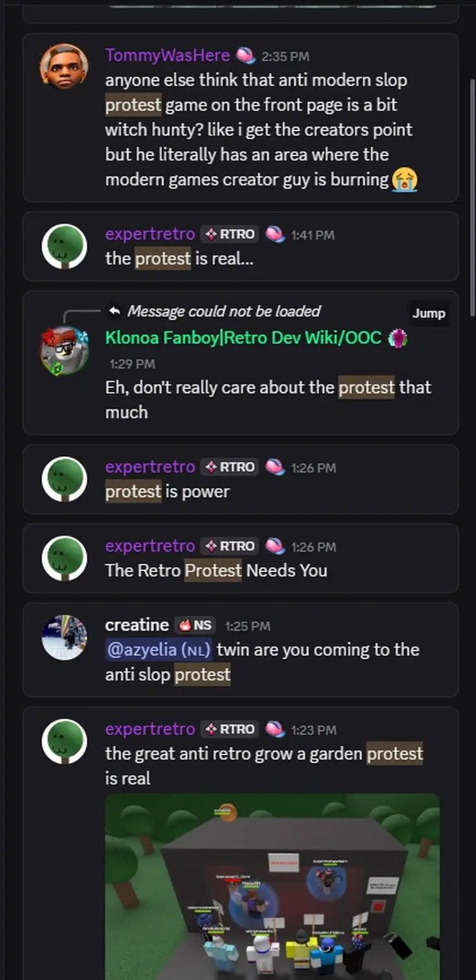The width and height of the screenshot is (476, 980).
Task: Click the NS server tag beside creatine
Action: click(x=195, y=625)
